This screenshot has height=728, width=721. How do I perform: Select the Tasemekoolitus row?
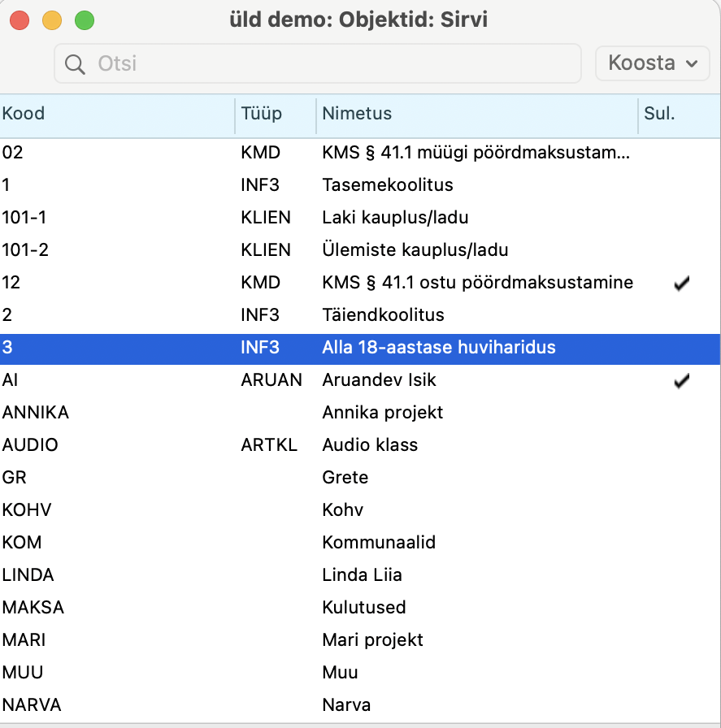pyautogui.click(x=361, y=184)
